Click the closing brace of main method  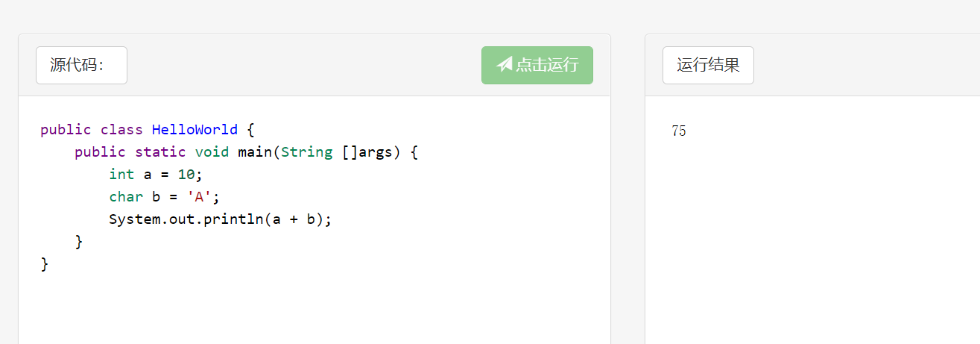[x=79, y=242]
